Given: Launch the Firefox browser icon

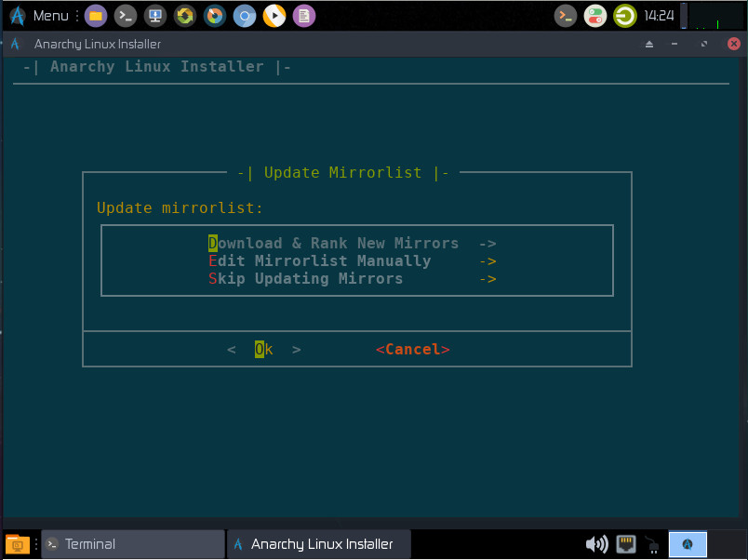Looking at the screenshot, I should (215, 16).
